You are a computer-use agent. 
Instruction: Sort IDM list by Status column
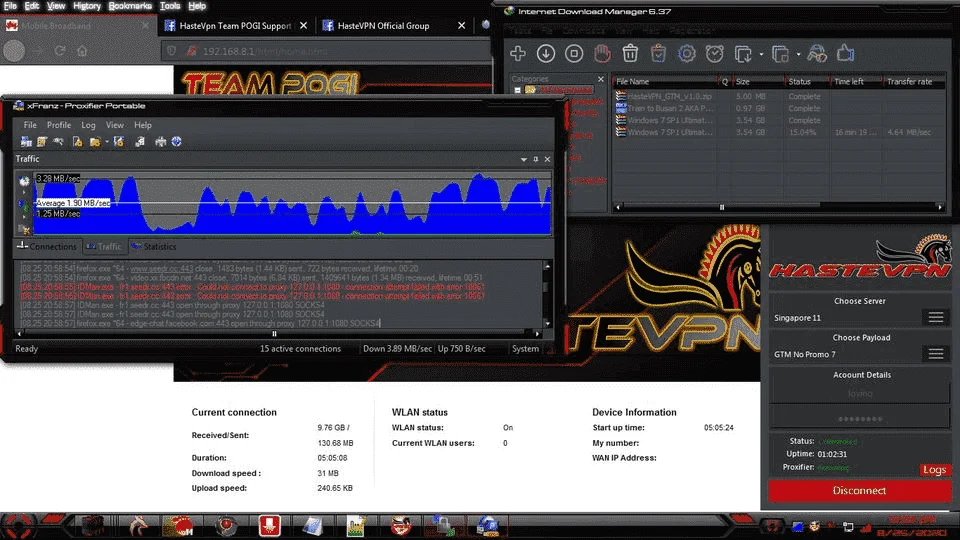(808, 81)
